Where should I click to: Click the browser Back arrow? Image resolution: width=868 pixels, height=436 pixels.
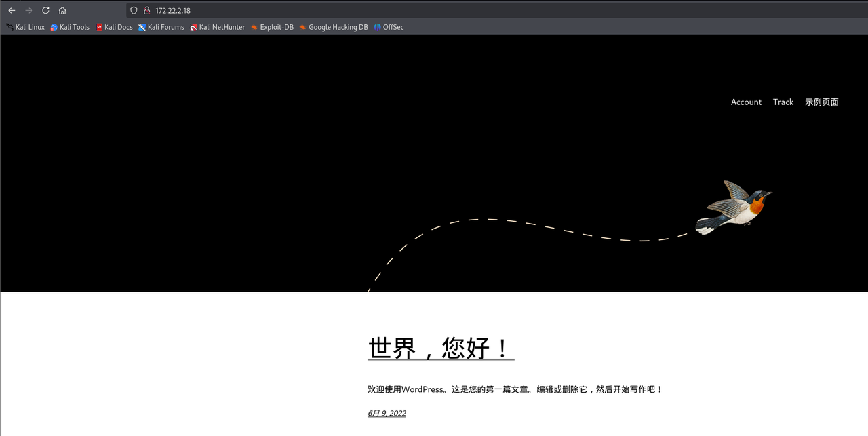coord(12,10)
